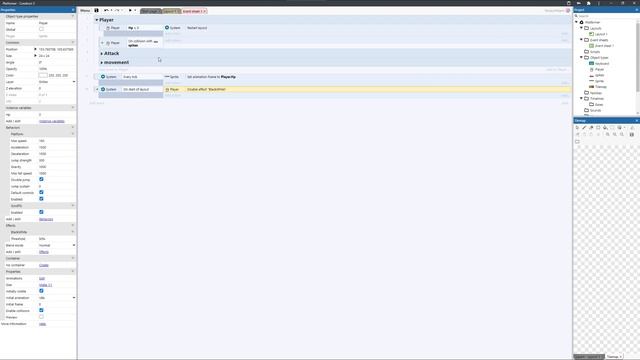Collapse the Layouts folder in Project

tap(582, 28)
